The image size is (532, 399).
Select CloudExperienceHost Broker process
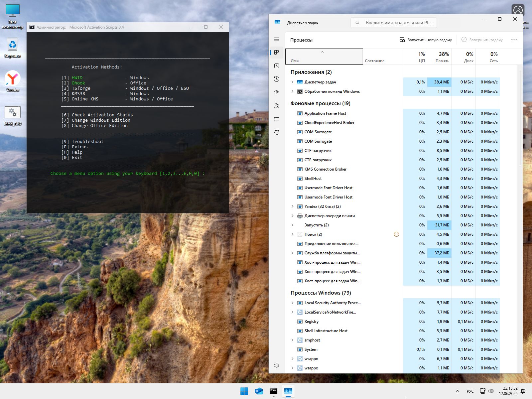392,123
